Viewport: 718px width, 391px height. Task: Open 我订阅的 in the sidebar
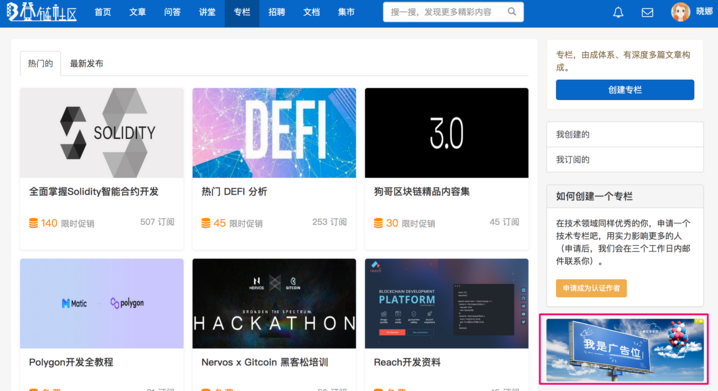coord(625,160)
